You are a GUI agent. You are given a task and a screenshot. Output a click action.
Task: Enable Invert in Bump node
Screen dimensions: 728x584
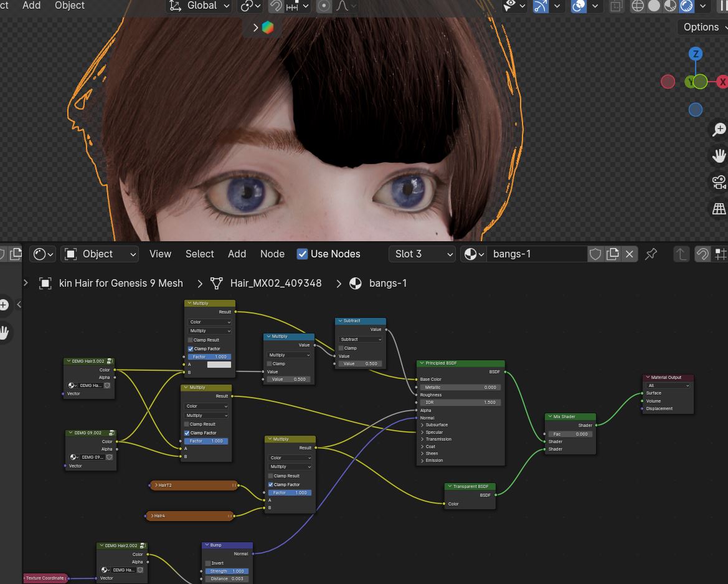208,563
